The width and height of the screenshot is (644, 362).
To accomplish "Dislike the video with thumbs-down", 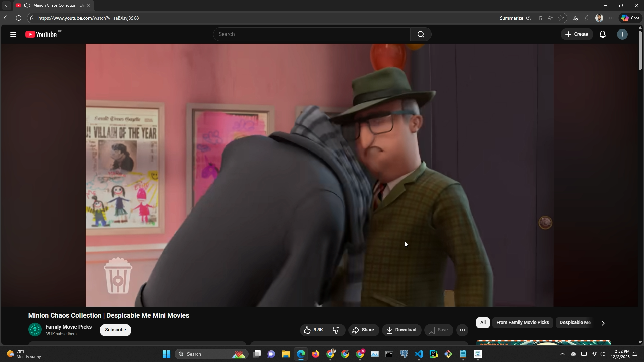I will [x=336, y=330].
